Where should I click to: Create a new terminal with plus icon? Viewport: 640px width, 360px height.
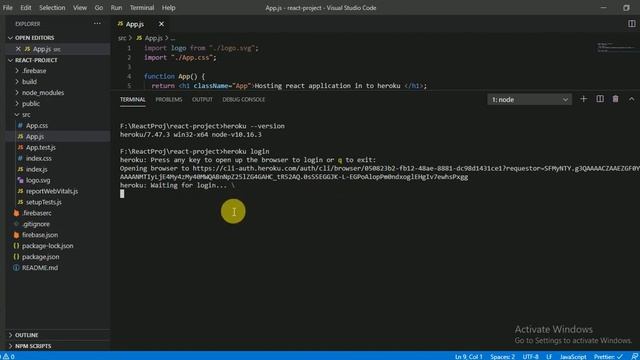click(x=584, y=99)
